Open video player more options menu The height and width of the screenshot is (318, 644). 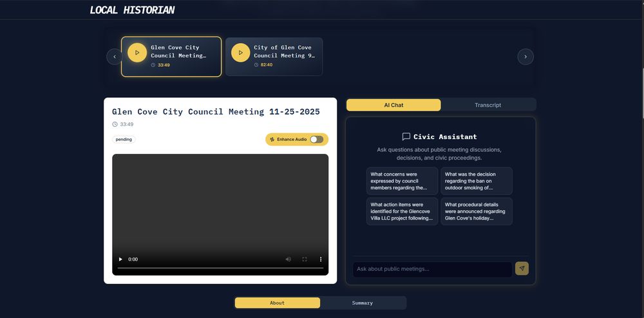[321, 259]
